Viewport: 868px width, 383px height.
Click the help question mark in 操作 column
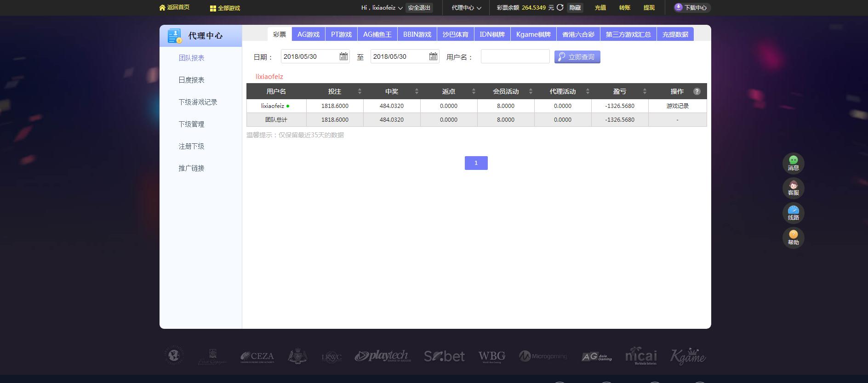pyautogui.click(x=697, y=91)
